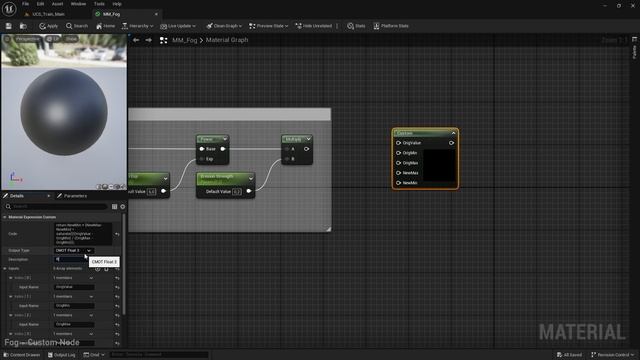Open Platform Stats from the toolbar
This screenshot has height=360, width=640.
point(391,26)
